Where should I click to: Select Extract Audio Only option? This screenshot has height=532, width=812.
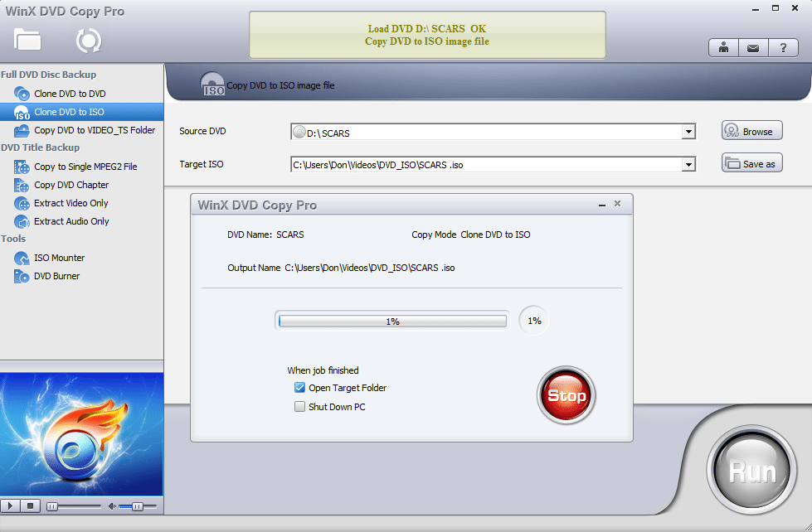coord(71,221)
